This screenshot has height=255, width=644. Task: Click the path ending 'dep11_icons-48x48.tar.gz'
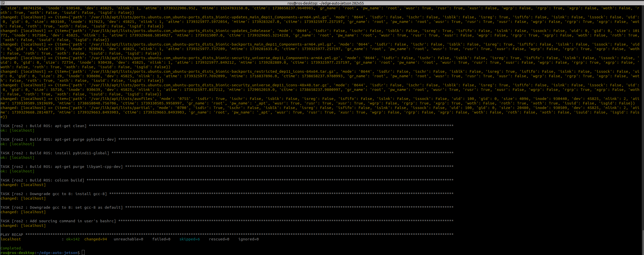[x=210, y=85]
